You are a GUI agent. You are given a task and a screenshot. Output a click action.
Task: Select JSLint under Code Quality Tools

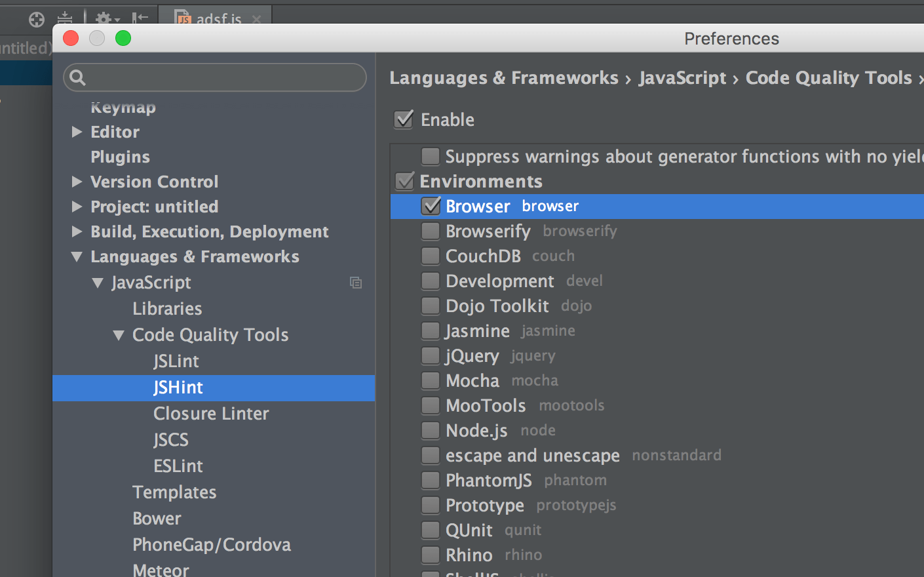tap(176, 361)
